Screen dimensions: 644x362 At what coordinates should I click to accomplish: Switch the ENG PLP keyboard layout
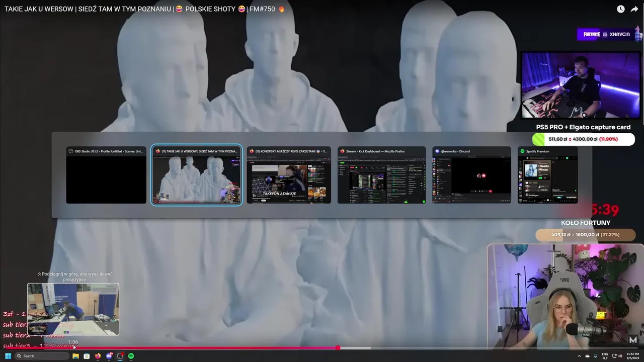tap(605, 356)
